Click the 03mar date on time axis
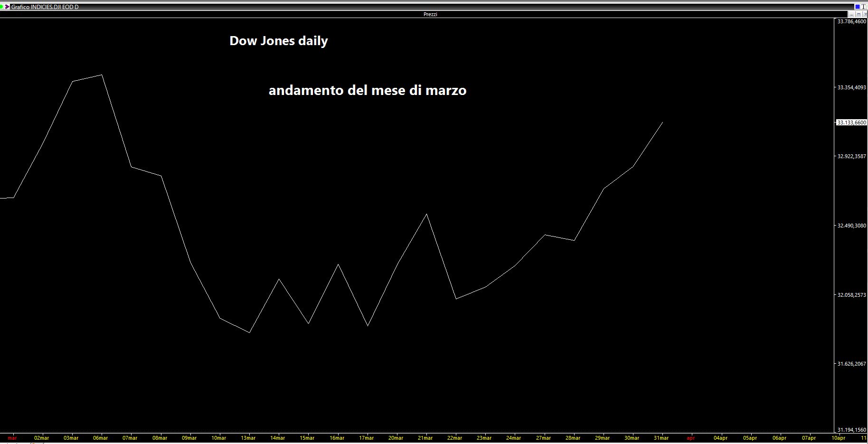Screen dimensions: 868x444 coord(71,438)
